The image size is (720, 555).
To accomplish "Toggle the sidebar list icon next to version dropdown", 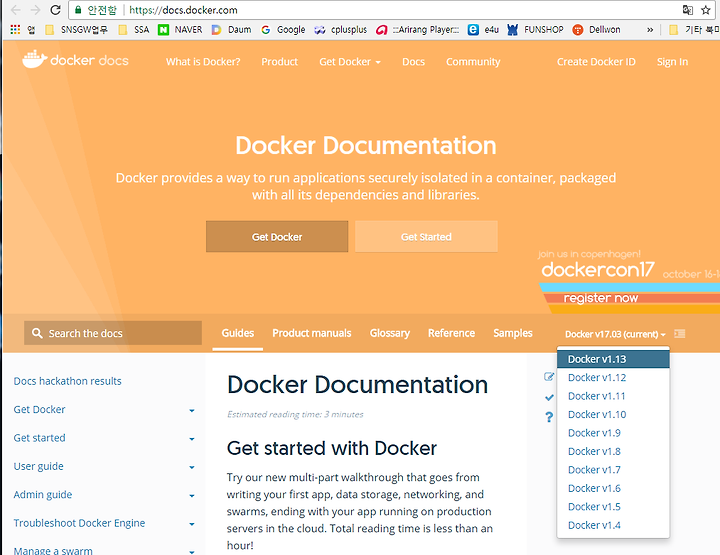I will coord(680,334).
